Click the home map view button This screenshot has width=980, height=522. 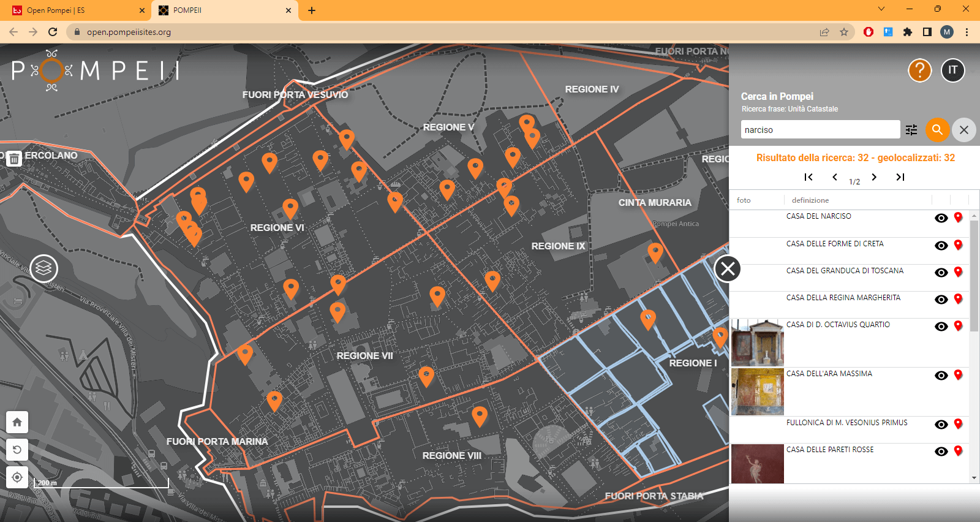pos(17,422)
